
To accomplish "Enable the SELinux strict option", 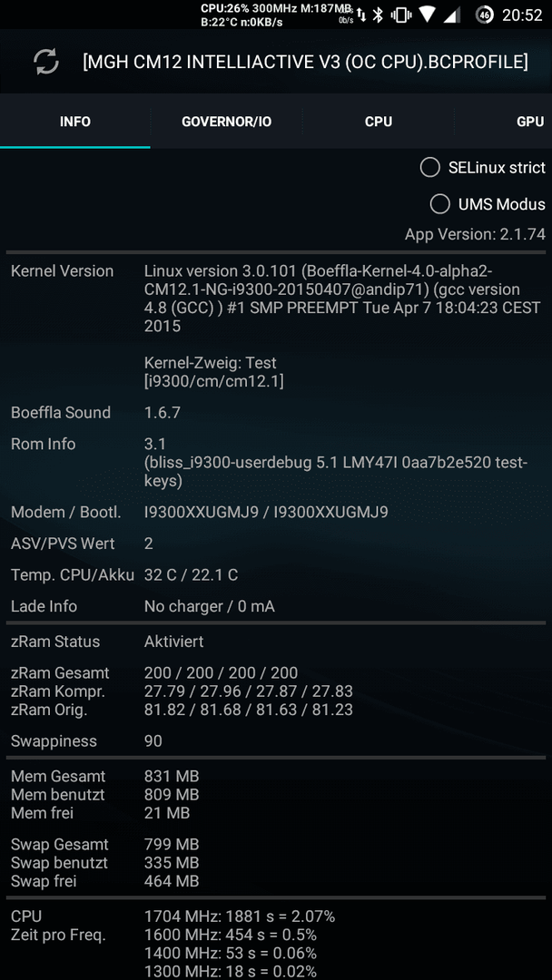I will (483, 168).
